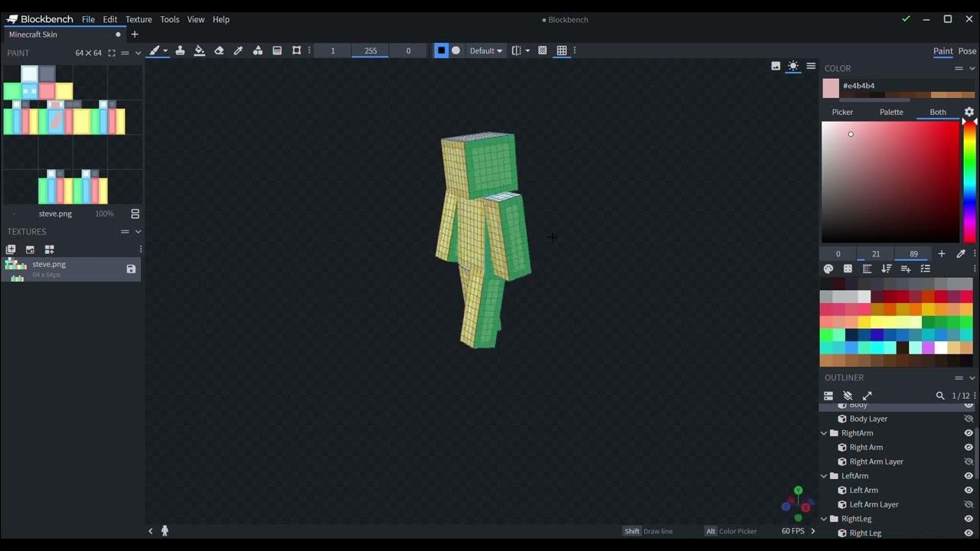Switch to Paint mode
The width and height of the screenshot is (980, 551).
[943, 51]
